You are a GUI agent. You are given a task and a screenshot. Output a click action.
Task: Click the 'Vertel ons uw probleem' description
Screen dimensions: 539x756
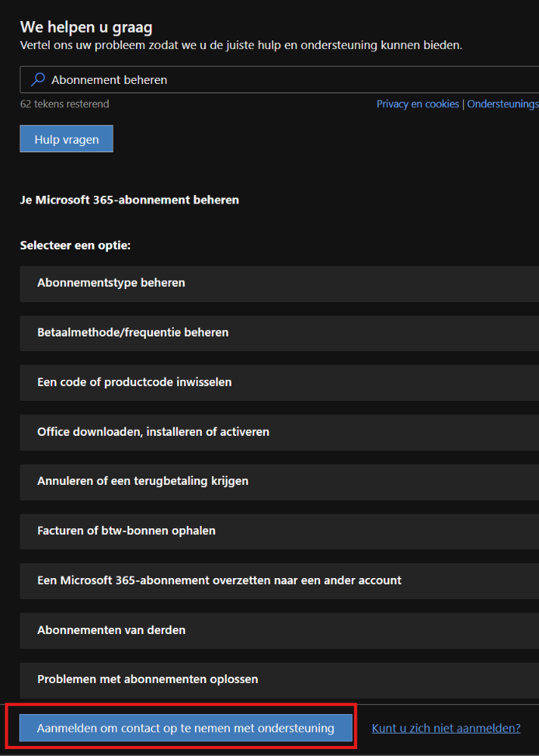click(241, 45)
